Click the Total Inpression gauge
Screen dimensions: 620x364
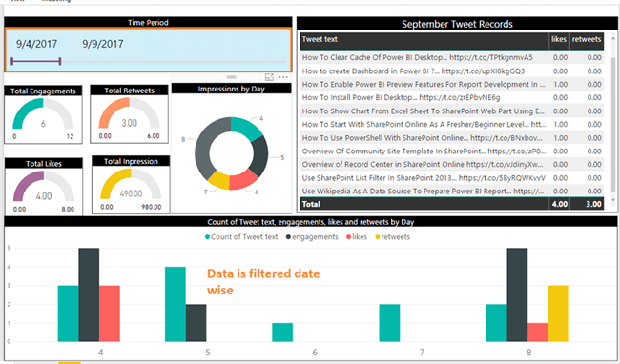tap(131, 185)
